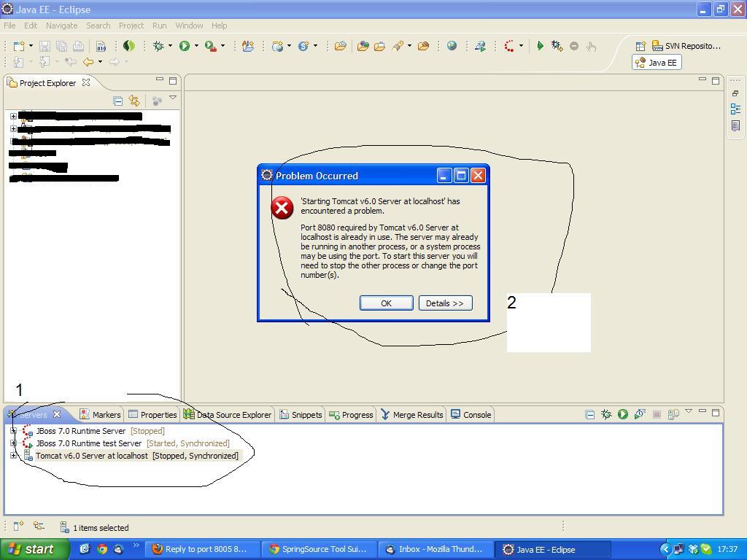Collapse all in Project Explorer toolbar
This screenshot has width=747, height=560.
point(117,101)
